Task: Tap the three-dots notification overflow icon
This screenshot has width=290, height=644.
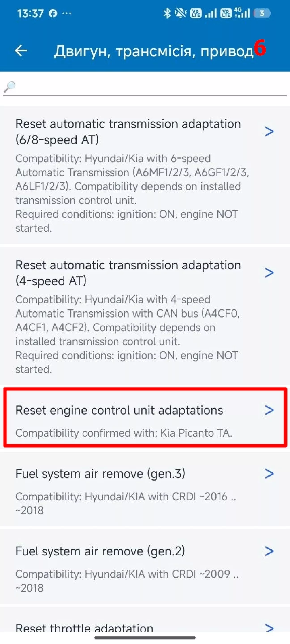Action: (67, 13)
